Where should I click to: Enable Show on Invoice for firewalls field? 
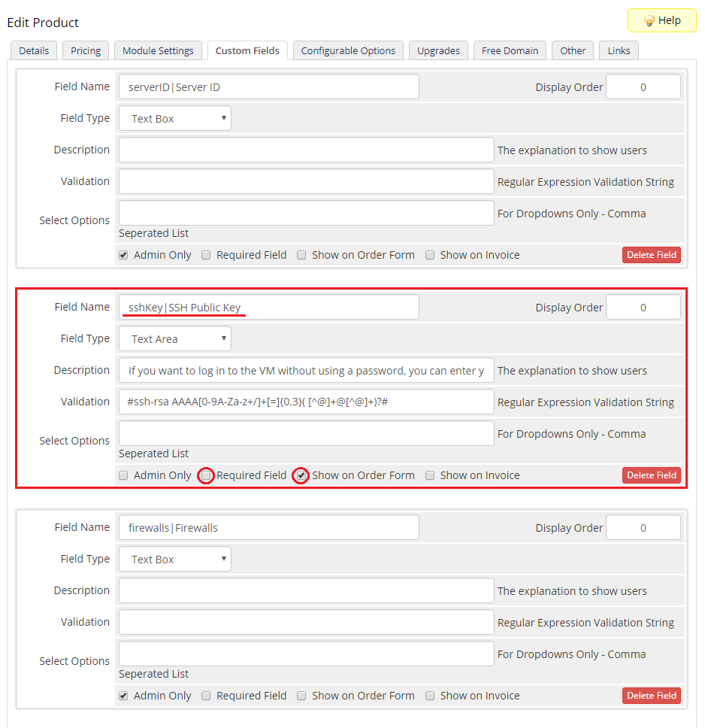pos(430,696)
